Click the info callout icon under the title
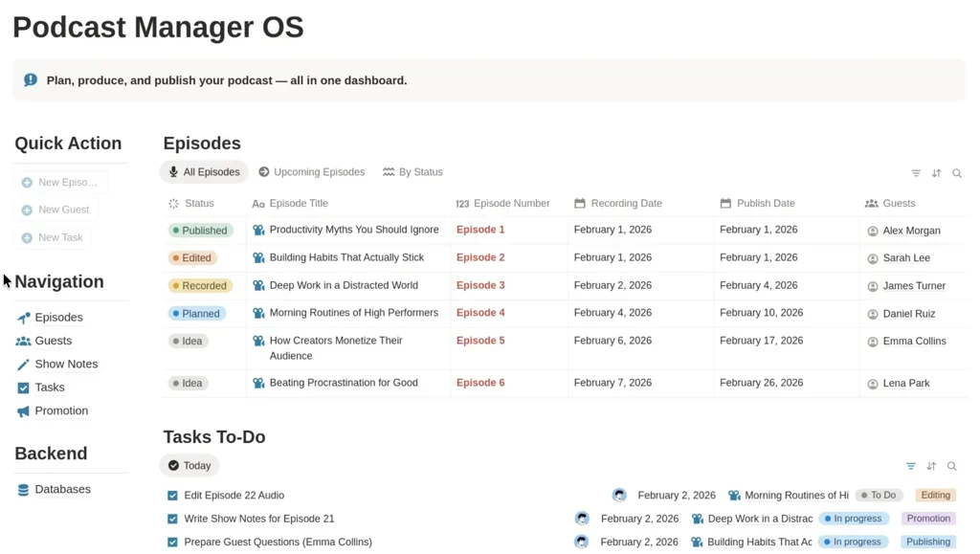The image size is (980, 554). [31, 80]
